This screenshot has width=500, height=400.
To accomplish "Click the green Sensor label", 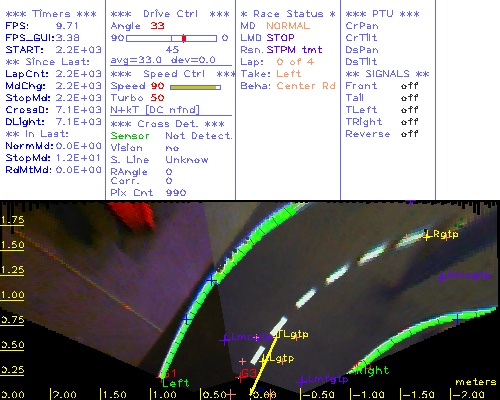I will [x=130, y=136].
